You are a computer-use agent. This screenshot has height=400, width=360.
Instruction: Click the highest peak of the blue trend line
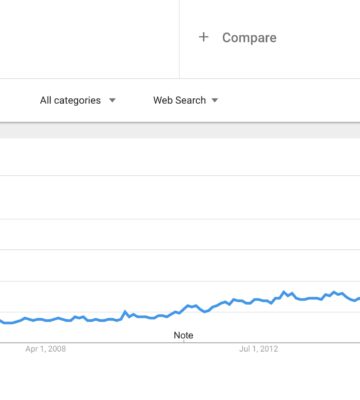[x=284, y=292]
